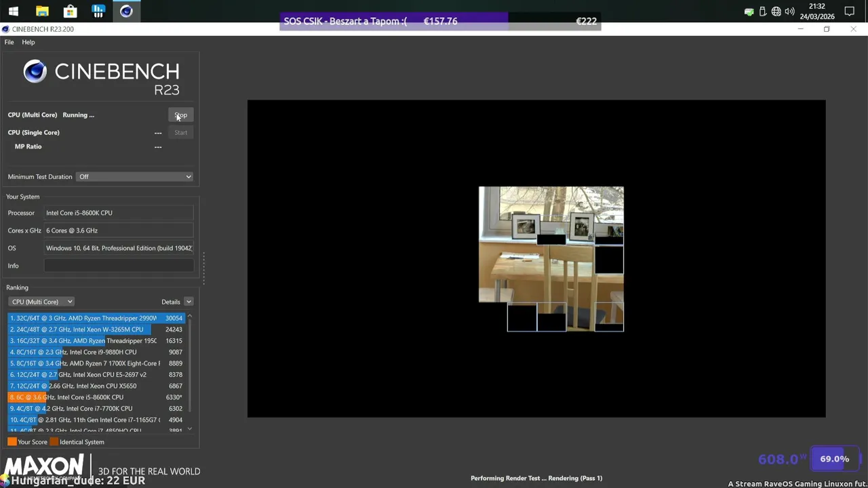The width and height of the screenshot is (868, 488).
Task: Open the Minimum Test Duration dropdown
Action: point(135,177)
